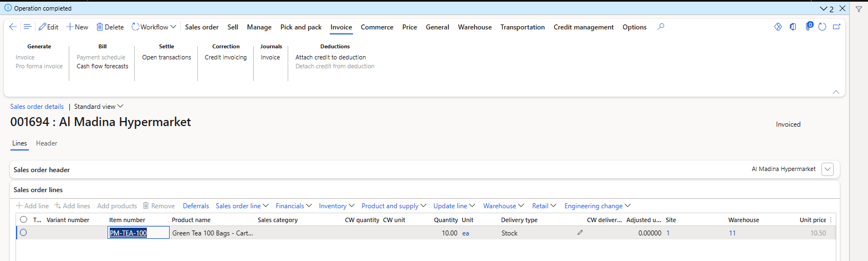Screen dimensions: 868x261
Task: Collapse the ribbon action pane
Action: (836, 92)
